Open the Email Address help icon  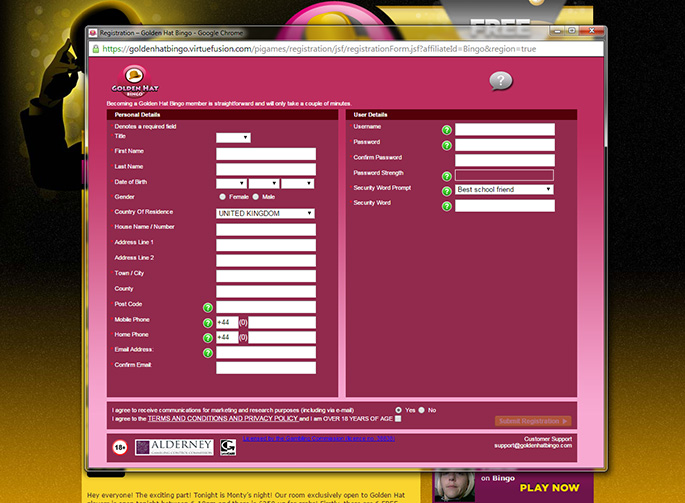pos(208,353)
